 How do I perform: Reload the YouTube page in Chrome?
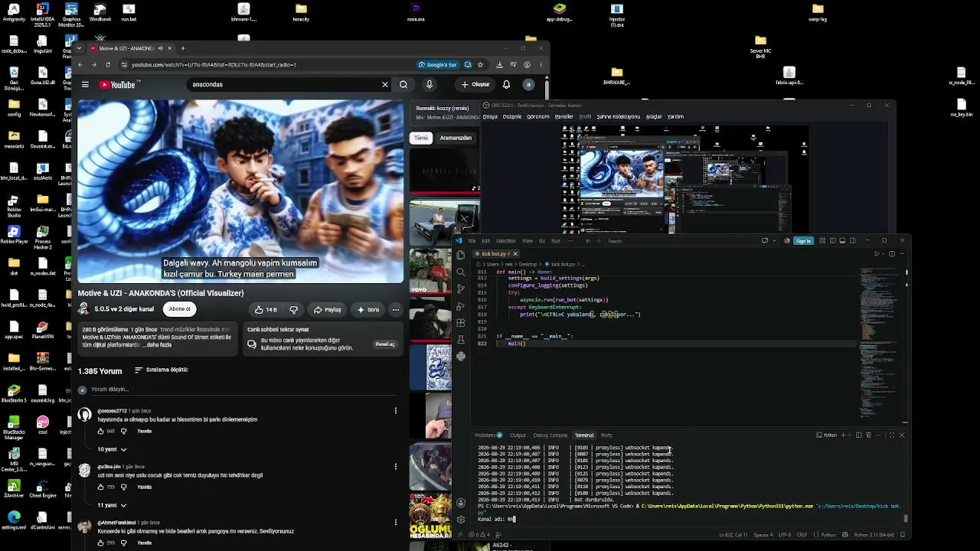pos(108,64)
